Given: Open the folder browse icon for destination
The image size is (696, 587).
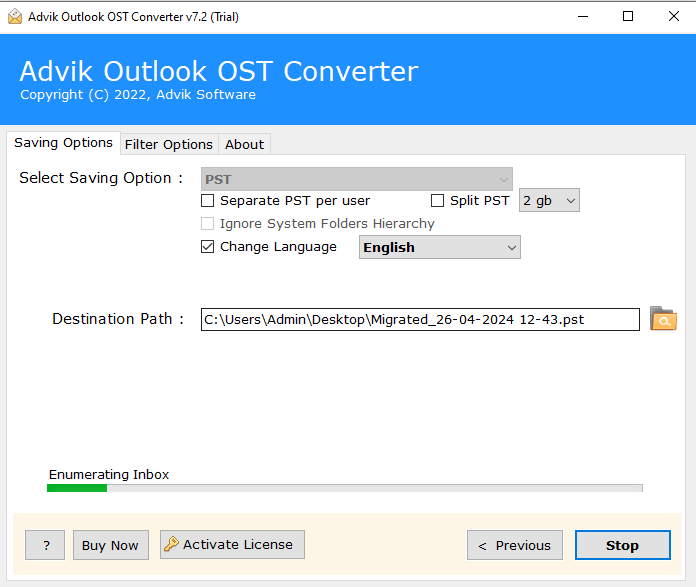Looking at the screenshot, I should pos(663,319).
